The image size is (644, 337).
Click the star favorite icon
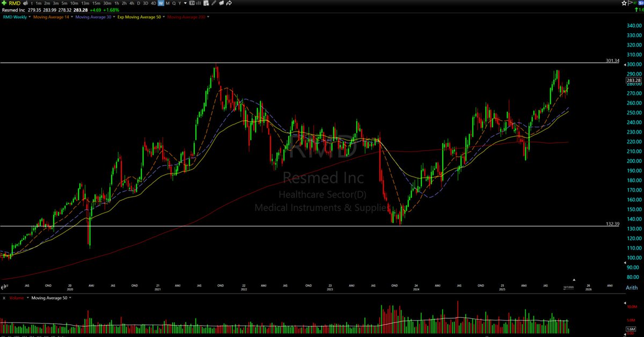624,3
